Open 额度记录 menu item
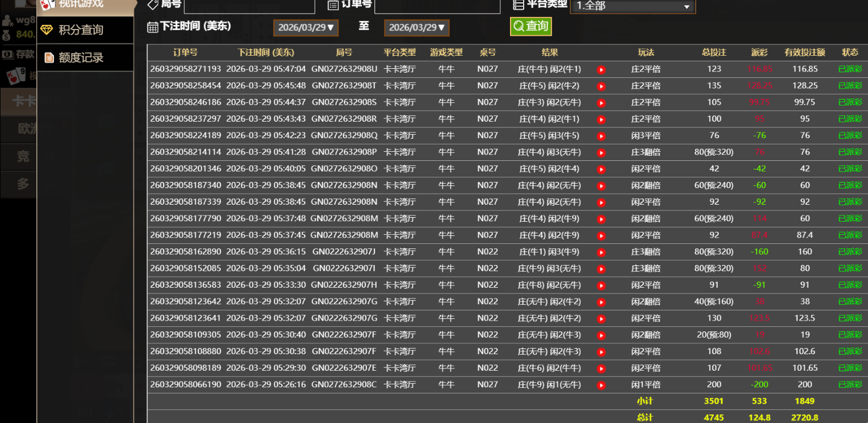Viewport: 868px width, 423px height. pos(81,57)
